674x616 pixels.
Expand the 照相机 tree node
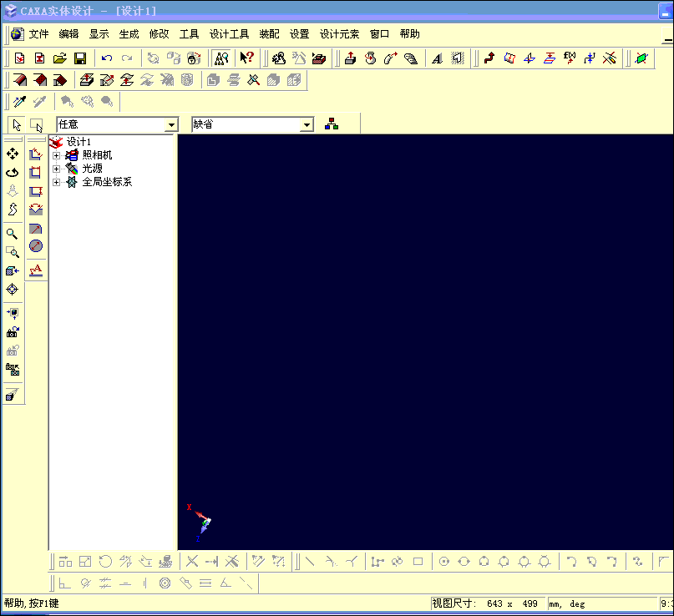coord(56,155)
